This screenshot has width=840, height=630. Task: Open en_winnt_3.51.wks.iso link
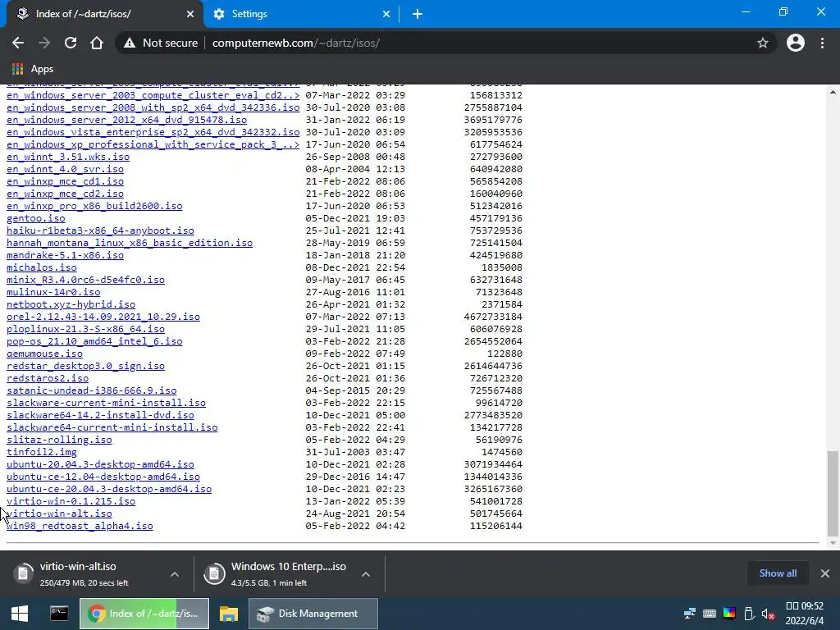point(68,157)
